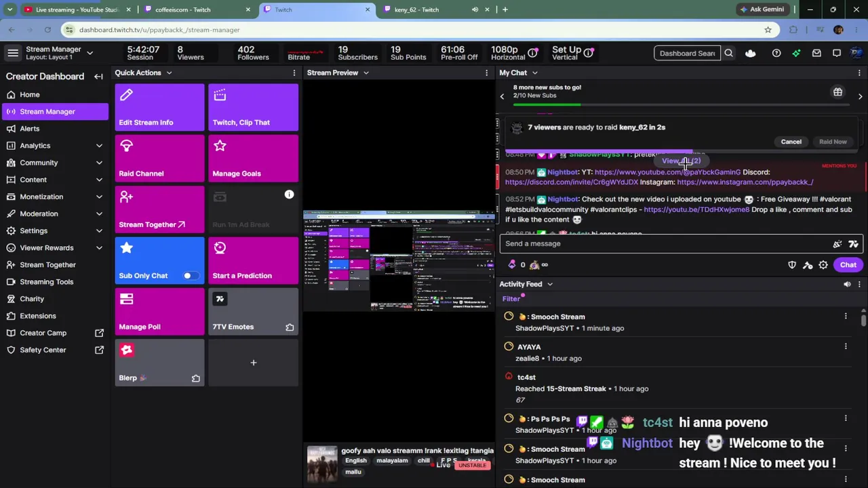The width and height of the screenshot is (868, 488).
Task: Start a new browser tab
Action: click(x=505, y=9)
